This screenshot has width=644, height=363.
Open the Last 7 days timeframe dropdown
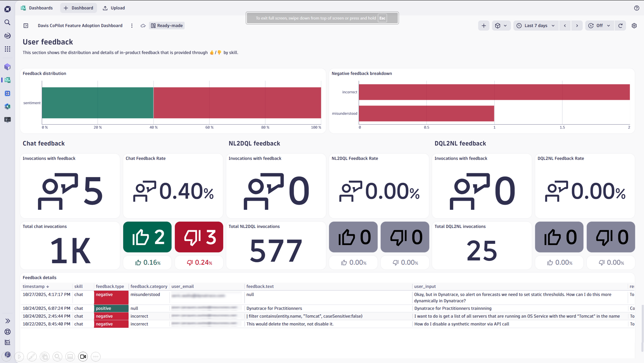coord(536,26)
